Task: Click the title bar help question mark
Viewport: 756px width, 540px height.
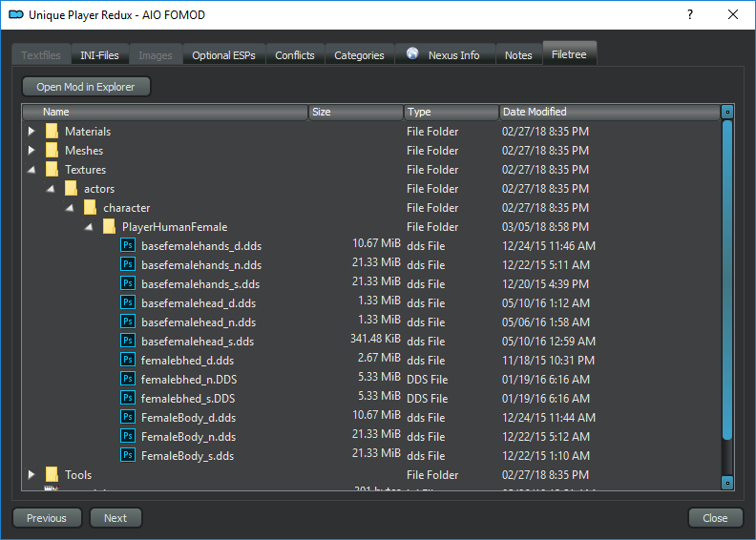Action: (690, 14)
